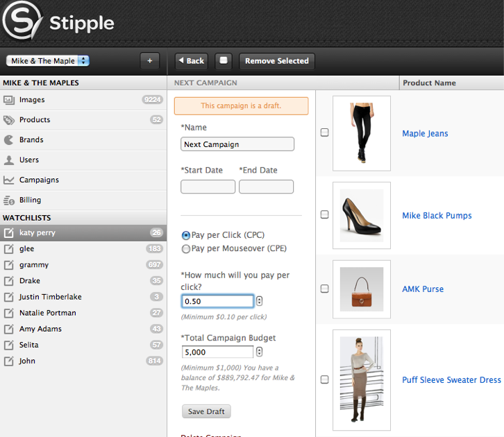Open Brands section in sidebar
Viewport: 504px width, 437px height.
tap(83, 140)
